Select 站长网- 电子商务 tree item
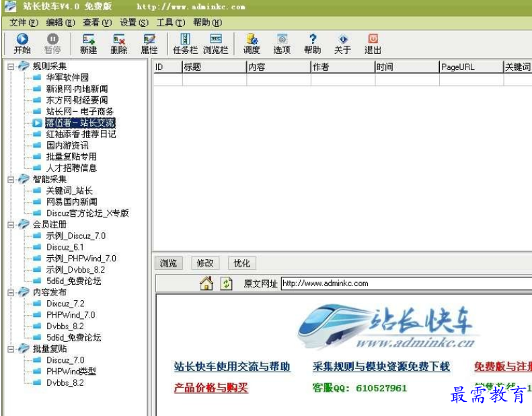Image resolution: width=532 pixels, height=416 pixels. (80, 111)
